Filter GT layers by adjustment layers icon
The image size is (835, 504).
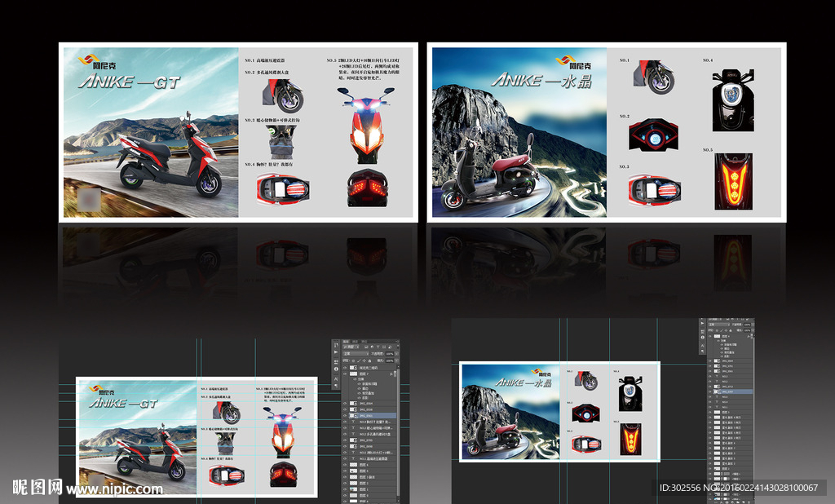click(x=372, y=347)
